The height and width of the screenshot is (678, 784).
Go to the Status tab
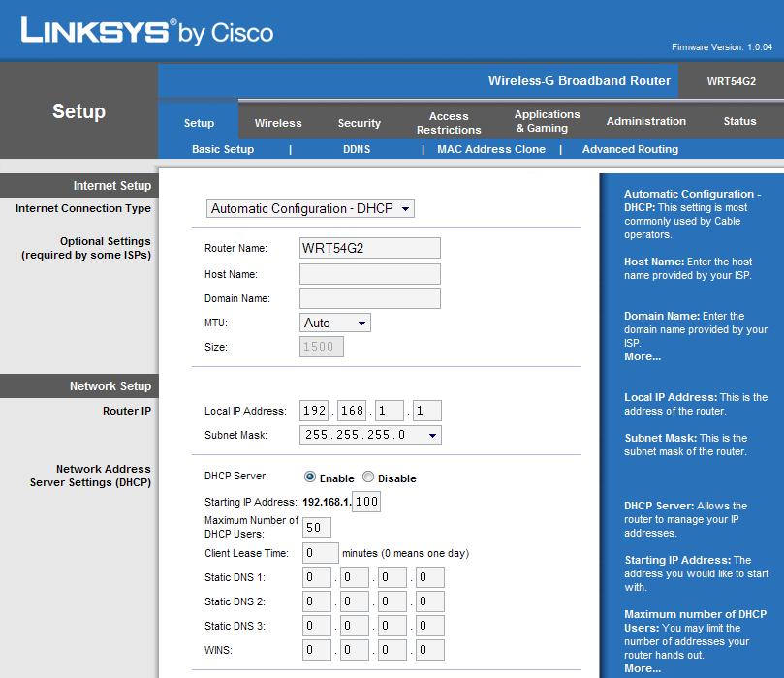[x=739, y=121]
